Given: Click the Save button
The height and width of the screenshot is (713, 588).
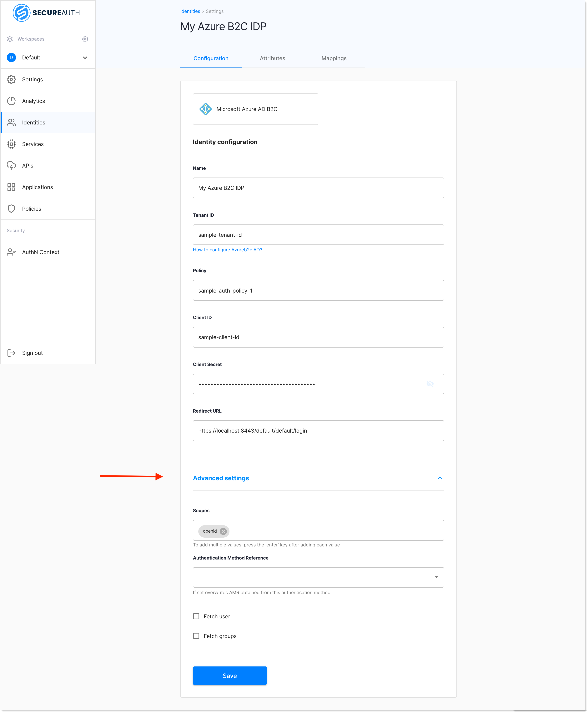Looking at the screenshot, I should (x=230, y=676).
